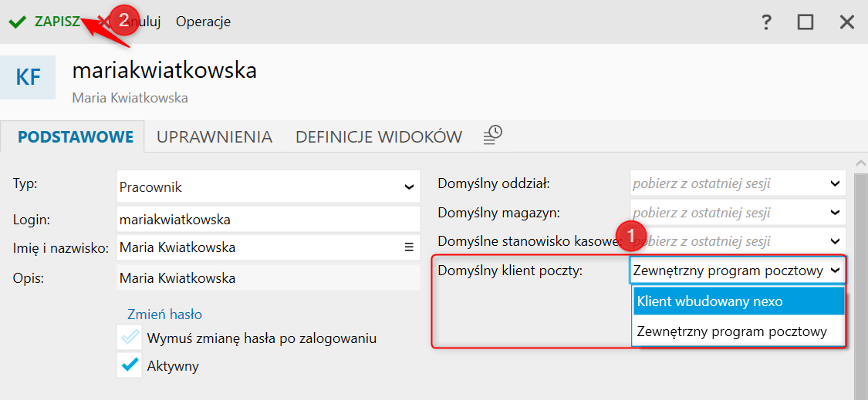Close the user settings window
Viewport: 868px width, 400px height.
click(847, 22)
